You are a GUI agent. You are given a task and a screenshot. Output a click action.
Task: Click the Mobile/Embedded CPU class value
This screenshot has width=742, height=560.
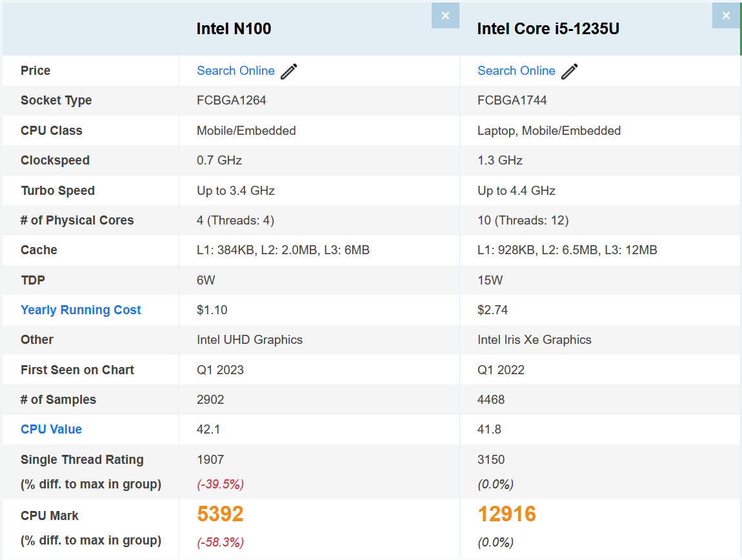click(246, 131)
